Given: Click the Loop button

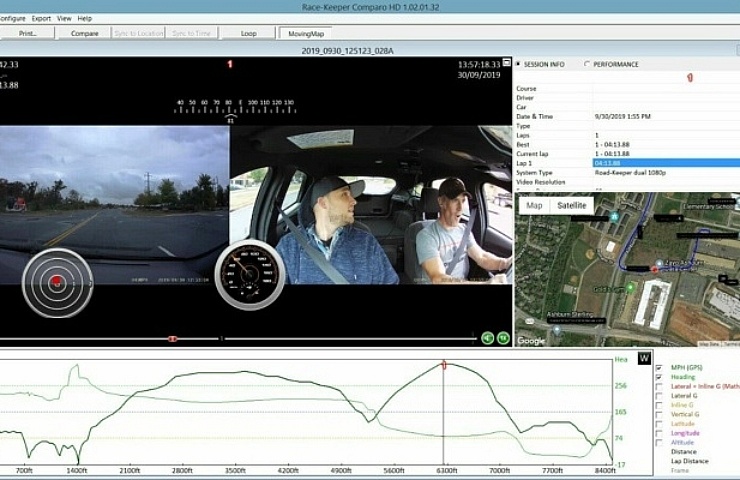Looking at the screenshot, I should coord(248,33).
